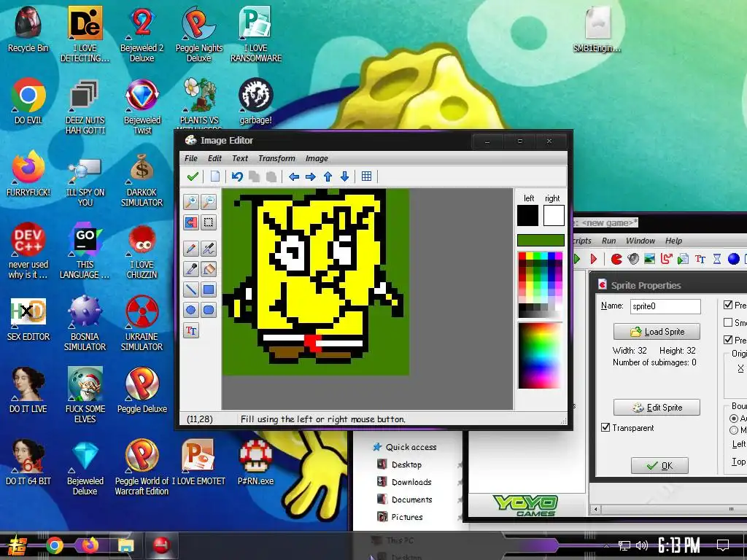Shift the image down with the blue arrow
Screen dimensions: 747x560
(345, 176)
